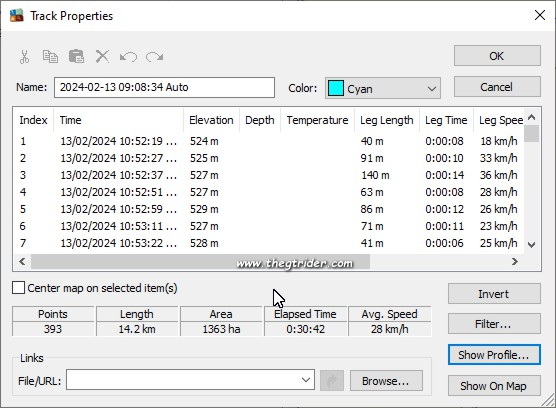Click the Track Properties app icon in title bar
556x408 pixels.
(16, 16)
